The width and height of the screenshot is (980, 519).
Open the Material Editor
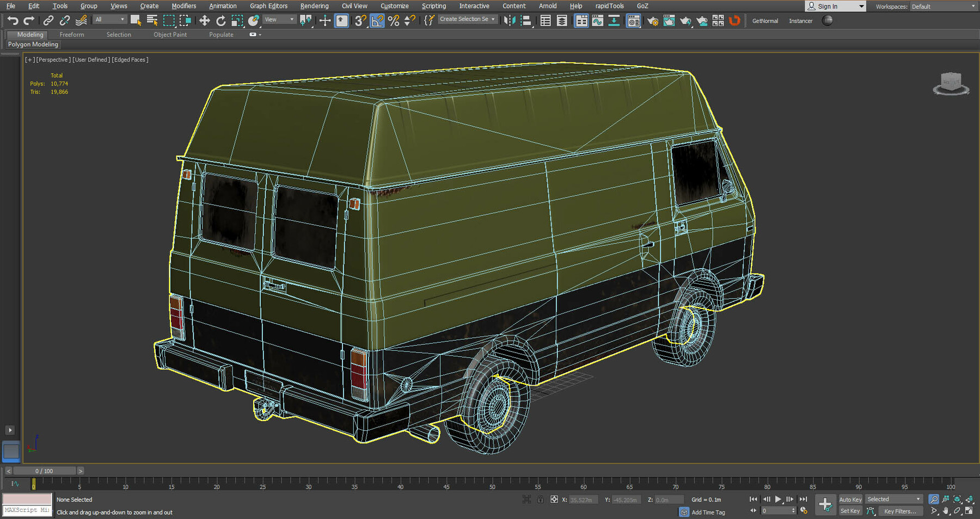633,21
